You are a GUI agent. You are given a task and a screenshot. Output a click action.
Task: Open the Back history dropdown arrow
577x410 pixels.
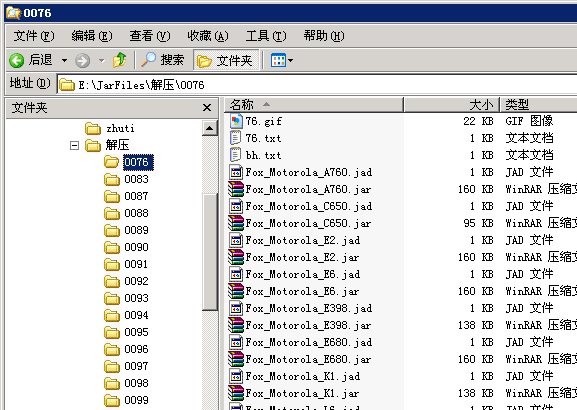(64, 60)
